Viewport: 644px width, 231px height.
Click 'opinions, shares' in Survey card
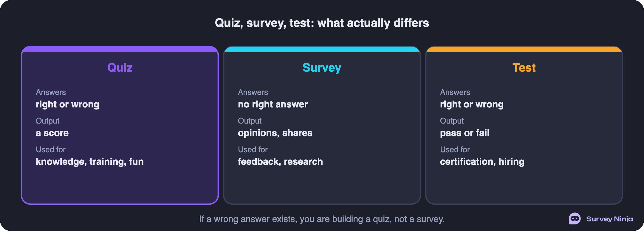tap(275, 133)
